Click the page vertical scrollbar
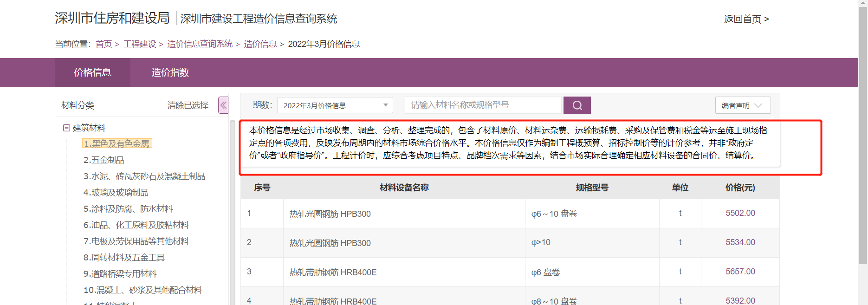The image size is (868, 305). 863,135
